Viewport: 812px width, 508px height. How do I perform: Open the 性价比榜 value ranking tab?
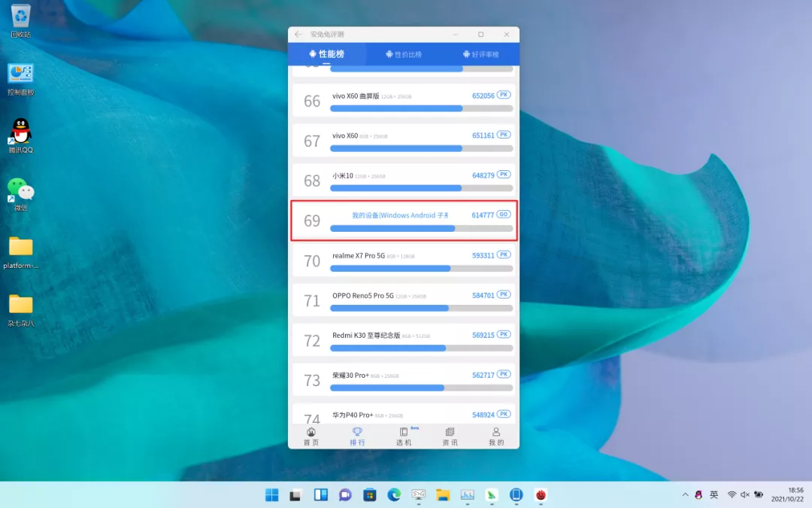pyautogui.click(x=404, y=54)
